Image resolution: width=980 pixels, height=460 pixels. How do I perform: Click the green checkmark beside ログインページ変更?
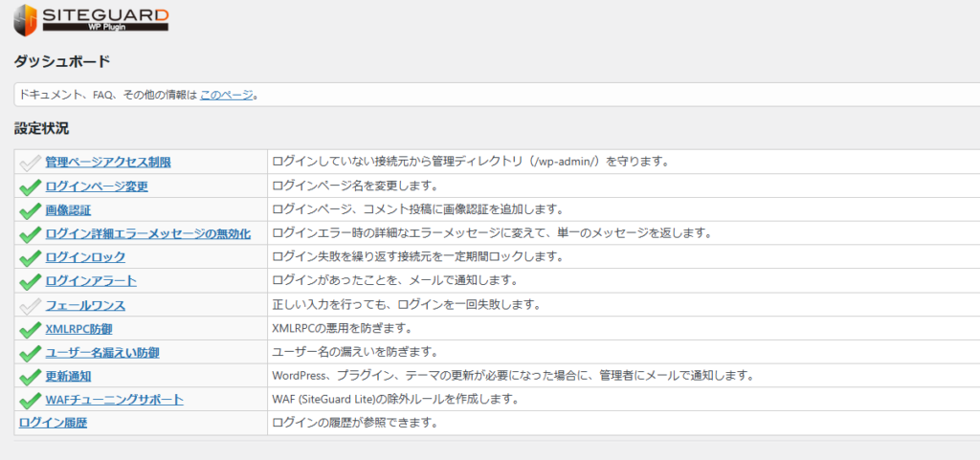(x=30, y=186)
